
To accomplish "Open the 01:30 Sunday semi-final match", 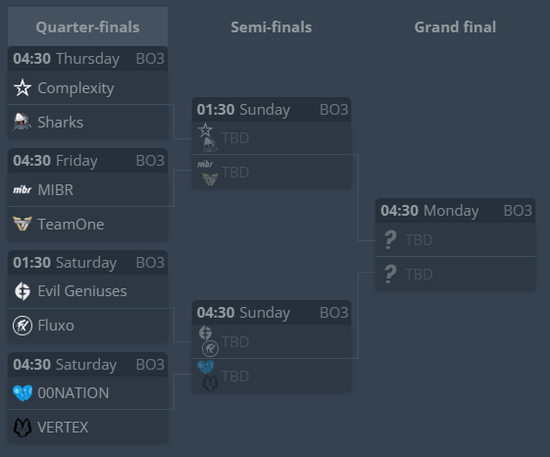I will tap(271, 110).
